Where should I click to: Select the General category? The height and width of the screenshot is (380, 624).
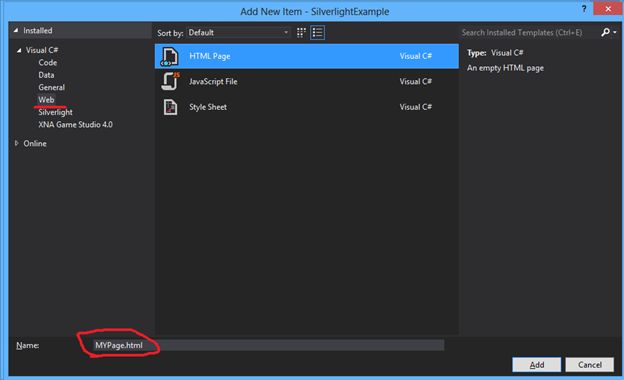(51, 87)
